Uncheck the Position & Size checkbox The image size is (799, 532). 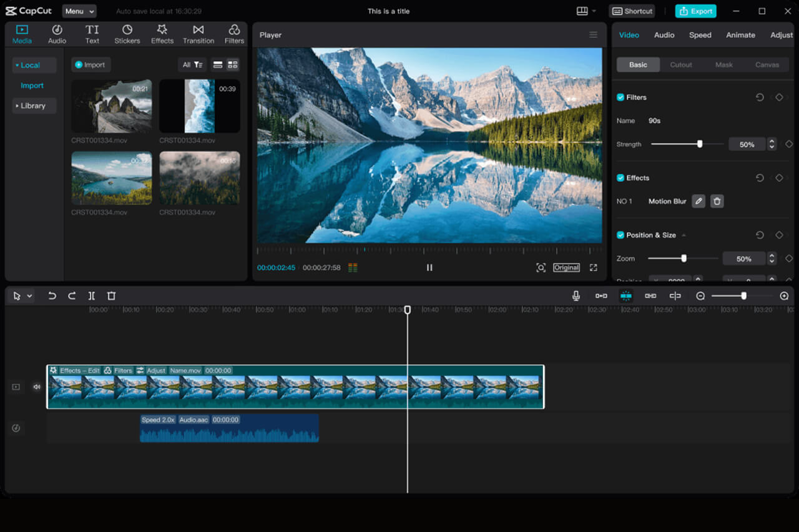point(620,235)
